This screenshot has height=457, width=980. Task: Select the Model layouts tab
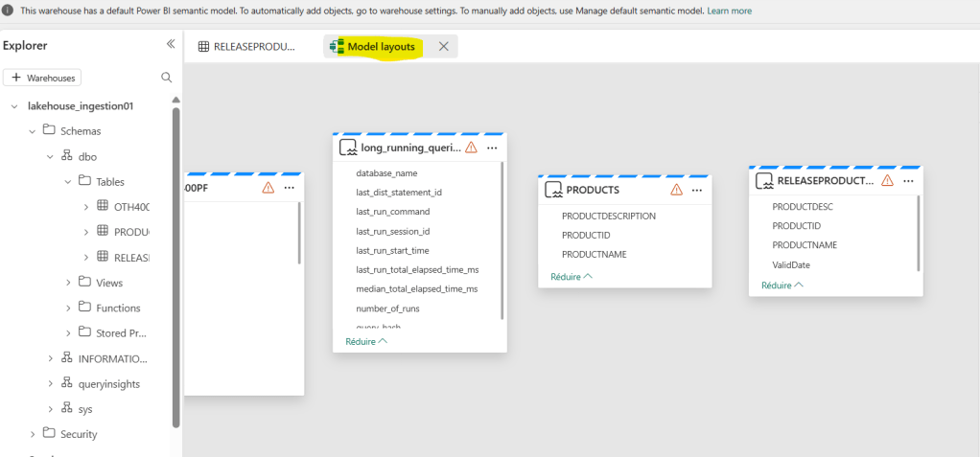coord(381,46)
